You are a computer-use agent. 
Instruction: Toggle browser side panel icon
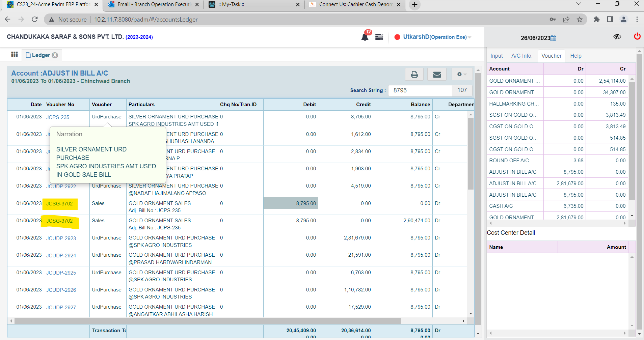click(x=610, y=20)
